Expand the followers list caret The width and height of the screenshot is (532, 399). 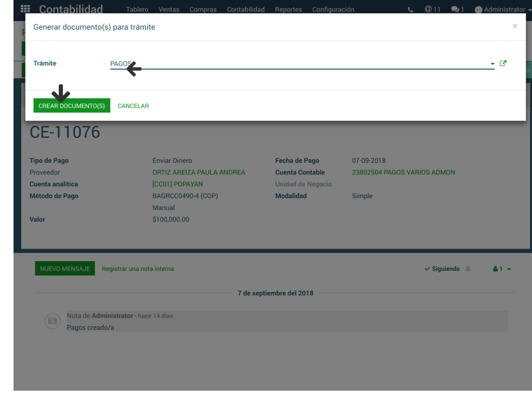click(509, 269)
